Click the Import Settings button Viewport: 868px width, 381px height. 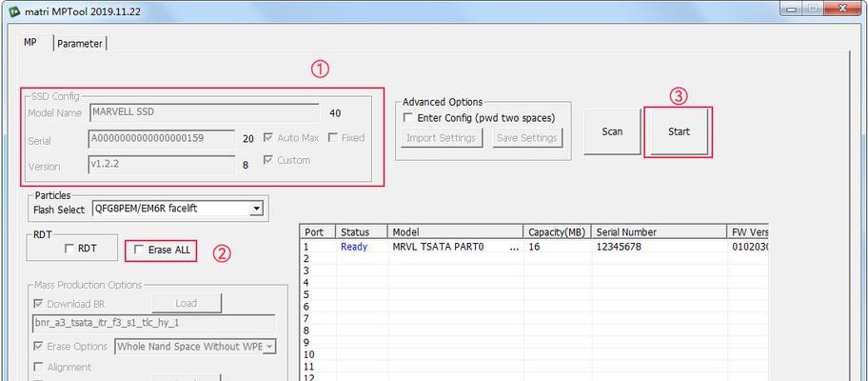pos(442,138)
